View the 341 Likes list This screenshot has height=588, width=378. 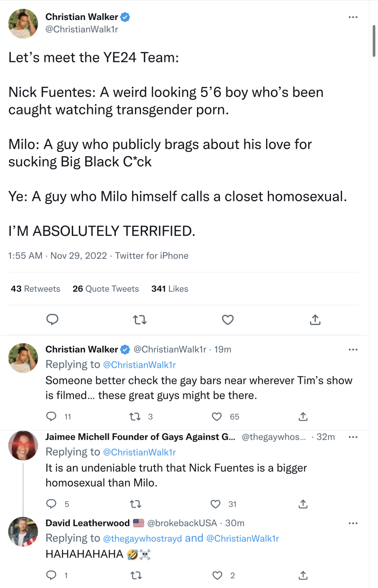pyautogui.click(x=170, y=289)
